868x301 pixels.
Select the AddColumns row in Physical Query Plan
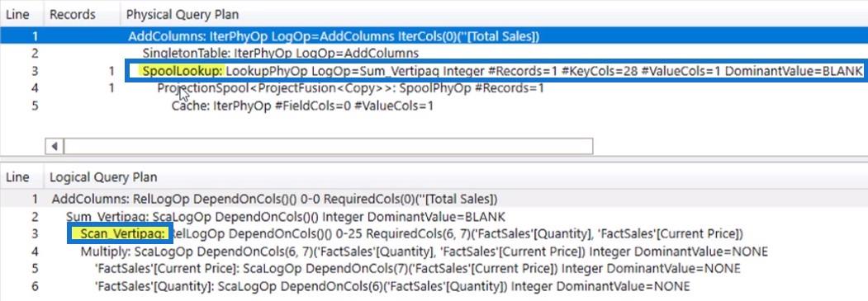coord(434,36)
